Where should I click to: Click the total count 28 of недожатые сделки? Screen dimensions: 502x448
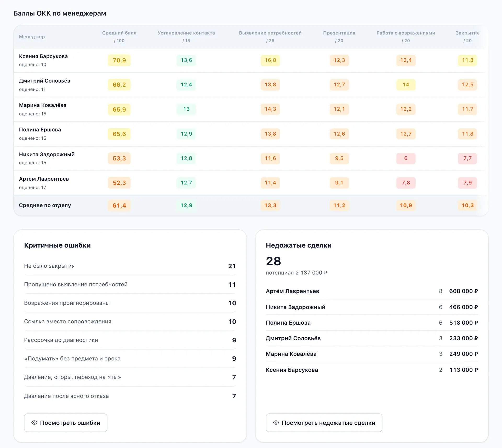(x=273, y=261)
